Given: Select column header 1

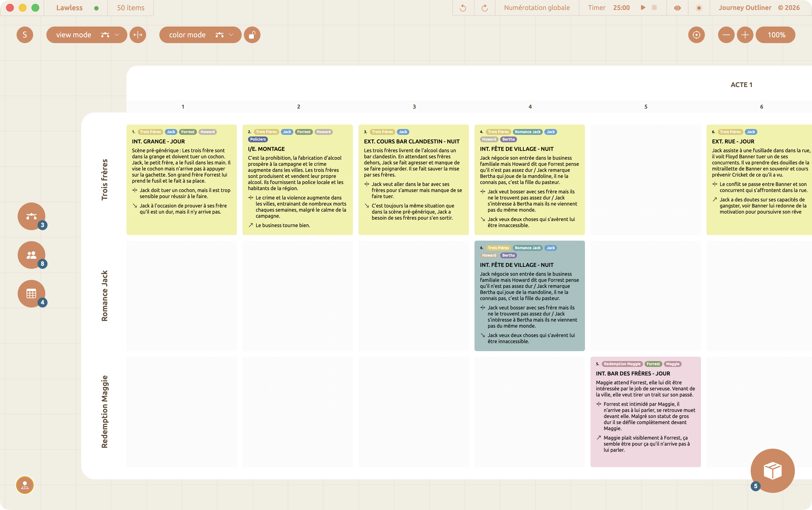Looking at the screenshot, I should 183,107.
